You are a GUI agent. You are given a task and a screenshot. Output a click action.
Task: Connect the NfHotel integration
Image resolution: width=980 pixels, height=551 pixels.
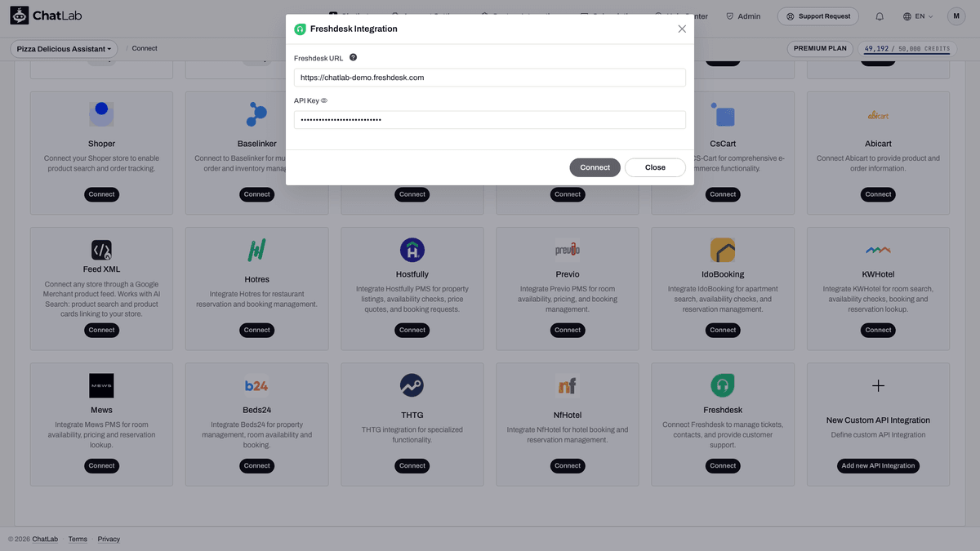[568, 465]
